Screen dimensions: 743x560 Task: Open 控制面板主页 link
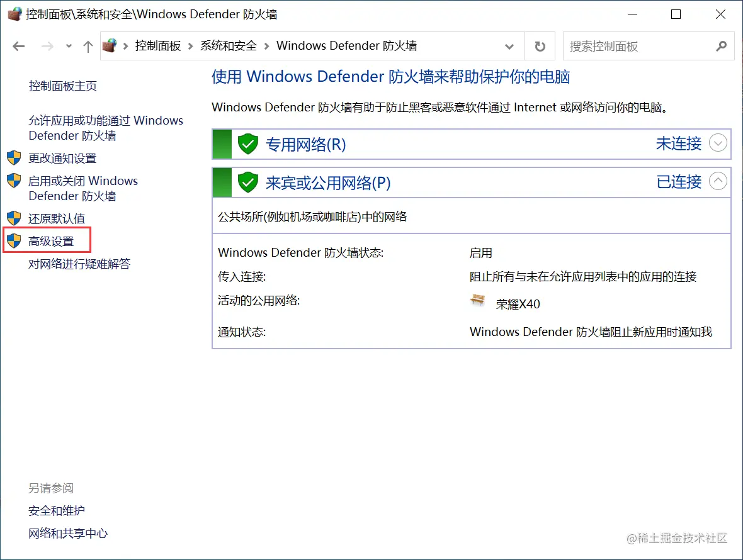62,86
